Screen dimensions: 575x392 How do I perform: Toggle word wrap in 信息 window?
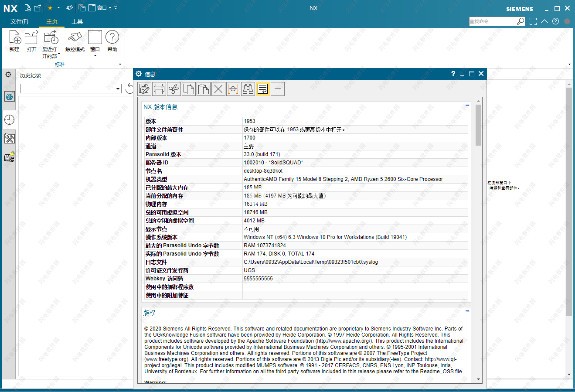(x=263, y=89)
